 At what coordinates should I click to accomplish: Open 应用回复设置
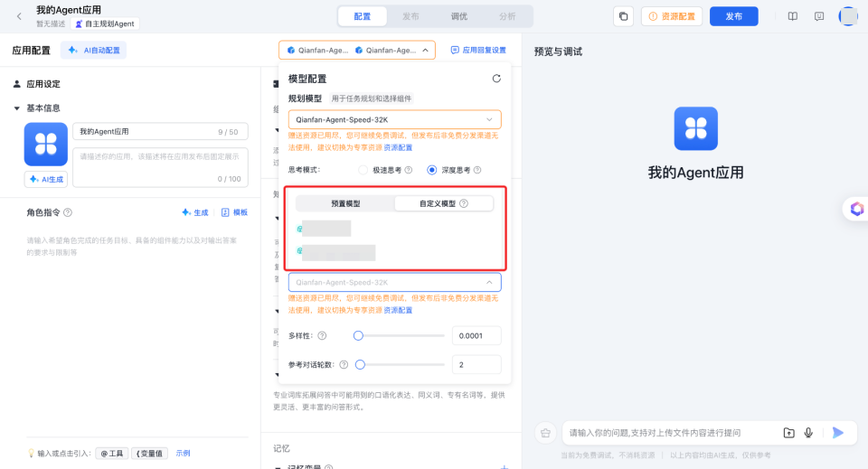pyautogui.click(x=478, y=50)
